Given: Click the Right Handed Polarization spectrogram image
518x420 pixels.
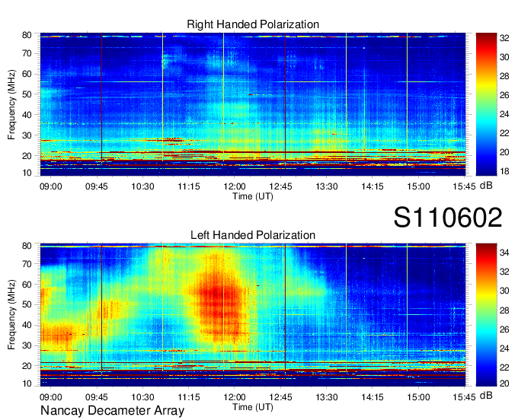Looking at the screenshot, I should (x=253, y=104).
